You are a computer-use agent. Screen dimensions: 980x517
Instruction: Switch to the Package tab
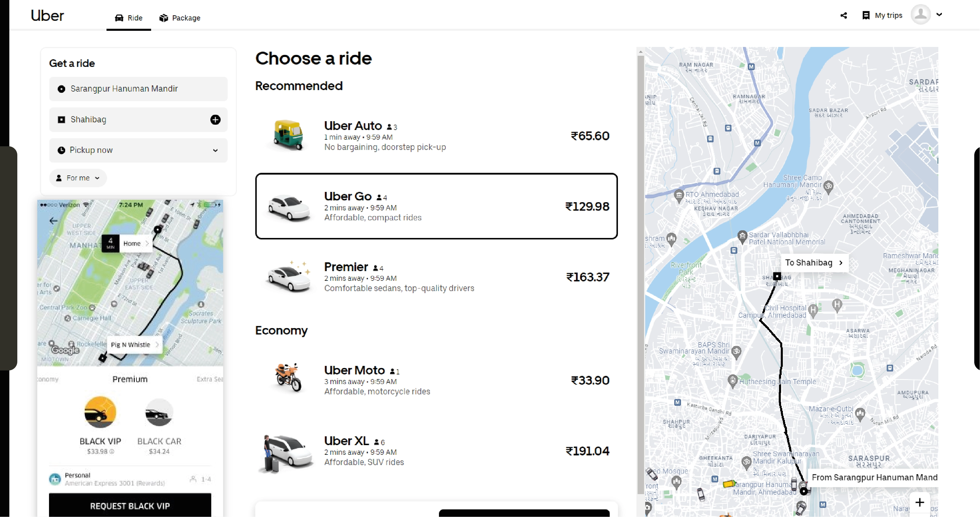pos(180,18)
